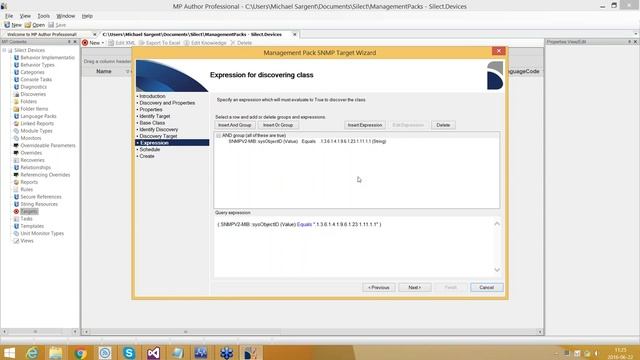Click the Language Packs tree icon
The height and width of the screenshot is (360, 640).
point(16,116)
